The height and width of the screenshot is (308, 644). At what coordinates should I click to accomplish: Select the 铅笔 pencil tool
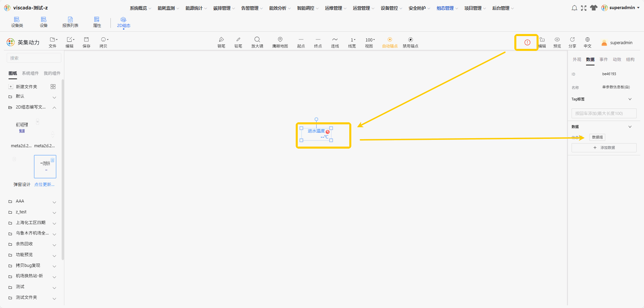click(238, 42)
